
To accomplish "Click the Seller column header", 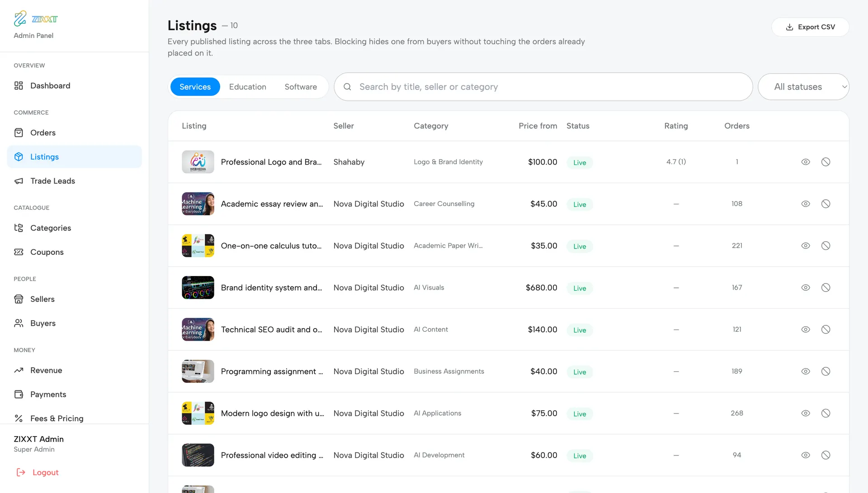I will coord(344,126).
